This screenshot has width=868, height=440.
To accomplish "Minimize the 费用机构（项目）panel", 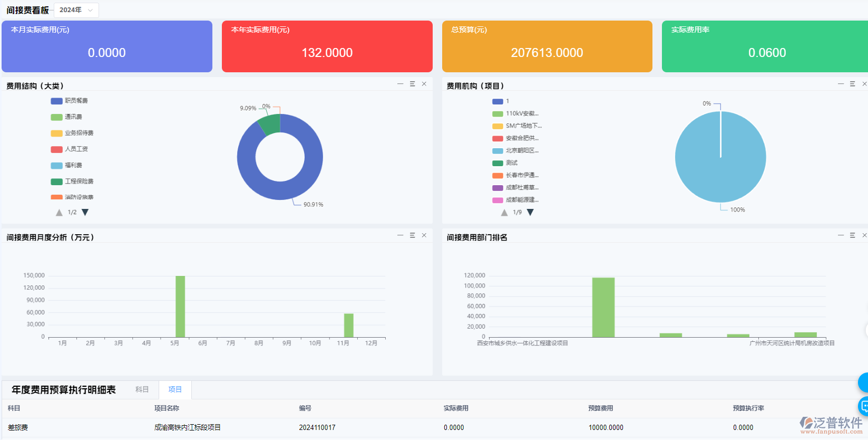I will 841,84.
